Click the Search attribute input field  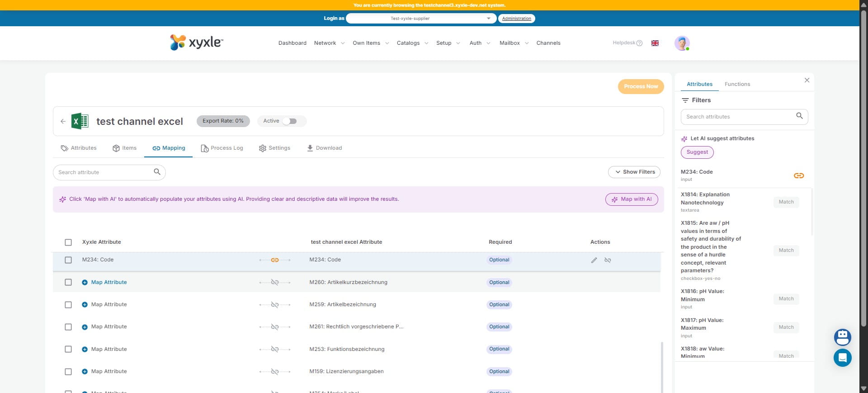104,172
